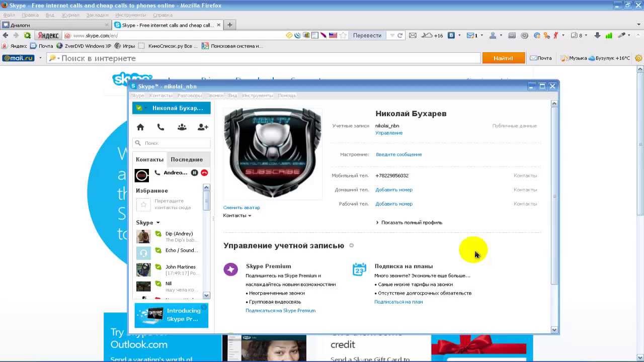Click Подписаться на Skype Premium link
Screen dimensions: 644x362
[x=280, y=310]
